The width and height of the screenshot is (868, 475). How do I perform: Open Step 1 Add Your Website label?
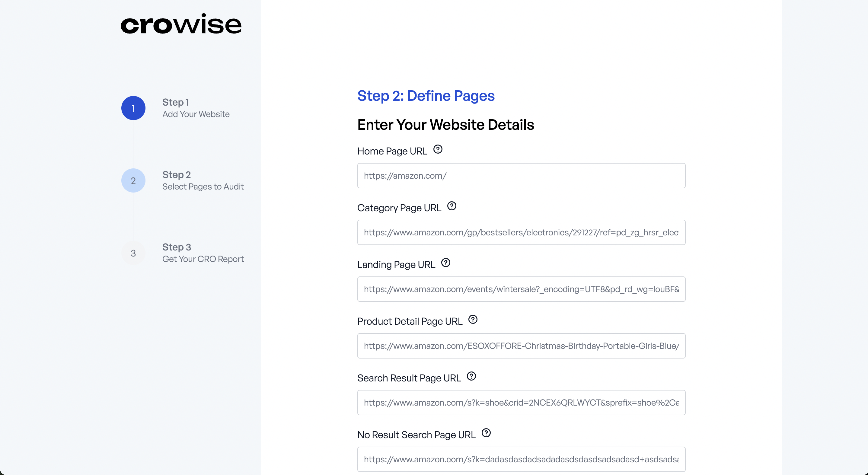[196, 108]
